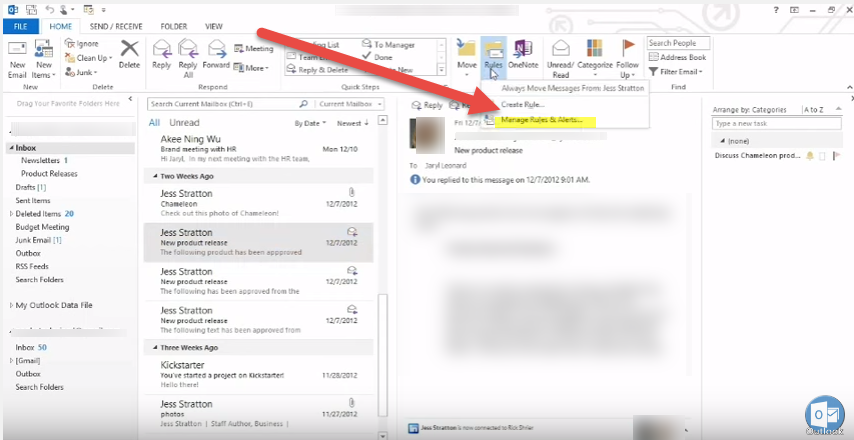Switch to the SEND / RECEIVE tab
This screenshot has height=440, width=854.
coord(115,26)
